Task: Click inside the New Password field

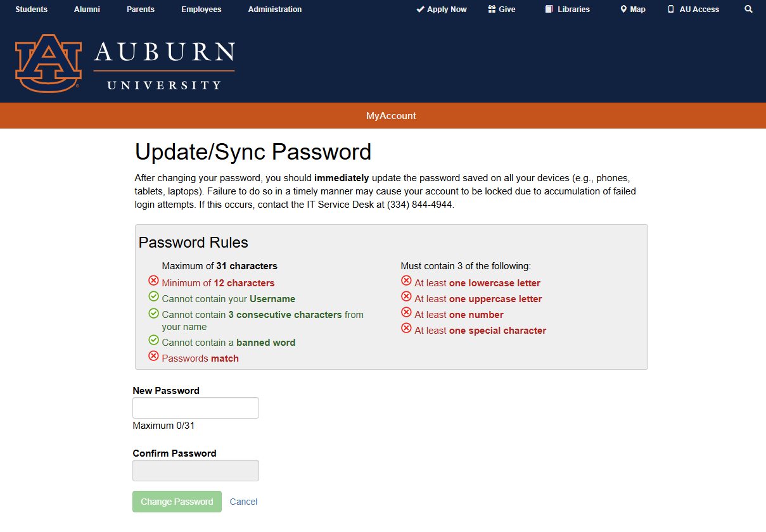Action: (x=195, y=407)
